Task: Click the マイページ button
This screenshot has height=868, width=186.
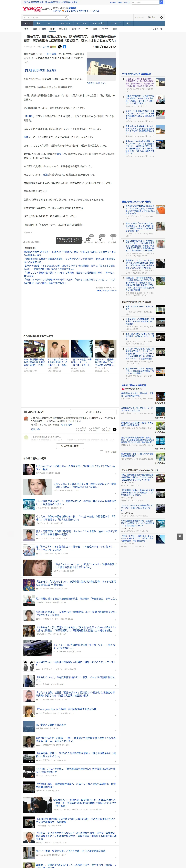Action: (x=139, y=18)
